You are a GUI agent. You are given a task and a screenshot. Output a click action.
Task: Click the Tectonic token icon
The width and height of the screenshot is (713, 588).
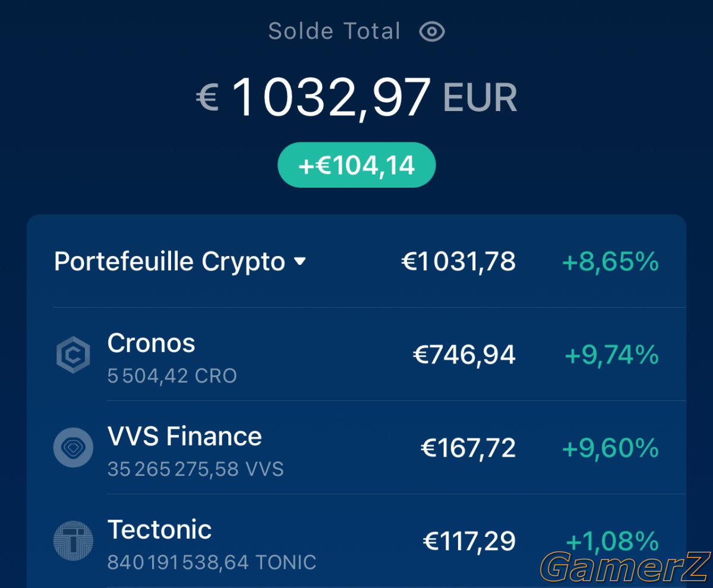click(73, 541)
